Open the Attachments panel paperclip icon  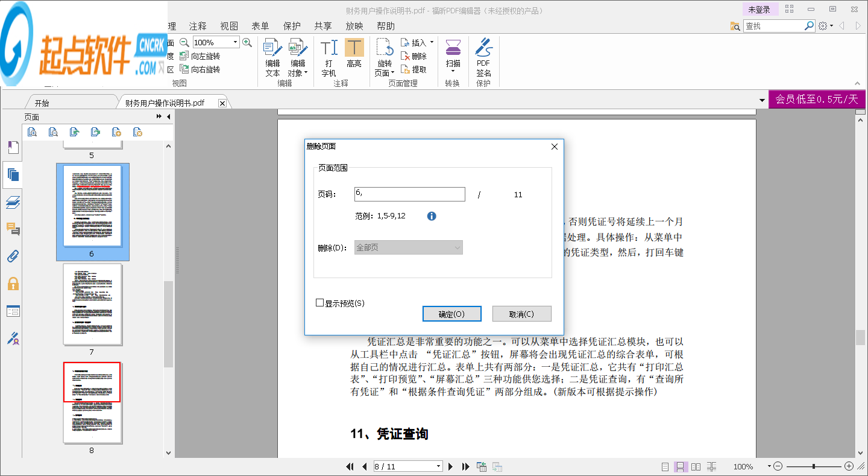[13, 256]
